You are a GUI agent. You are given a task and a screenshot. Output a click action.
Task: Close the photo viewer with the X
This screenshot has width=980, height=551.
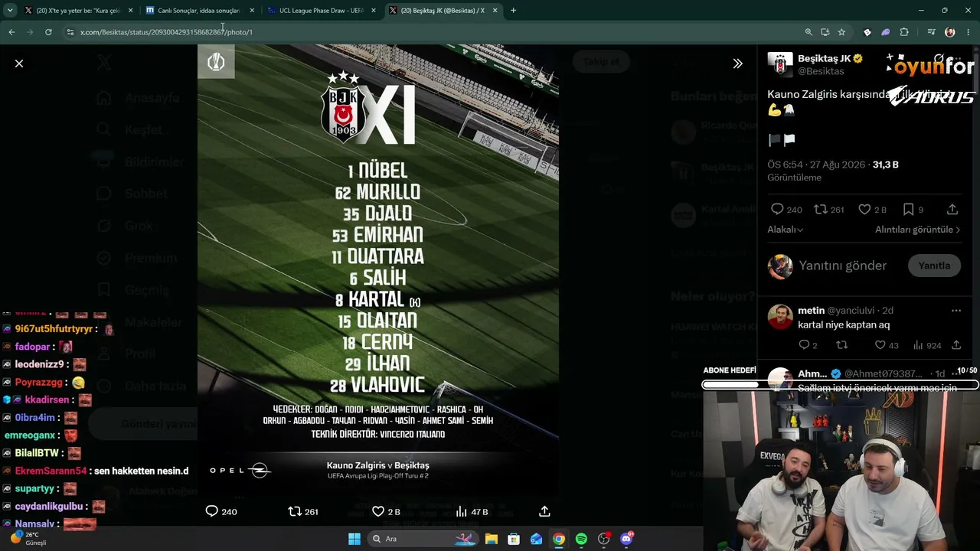19,64
